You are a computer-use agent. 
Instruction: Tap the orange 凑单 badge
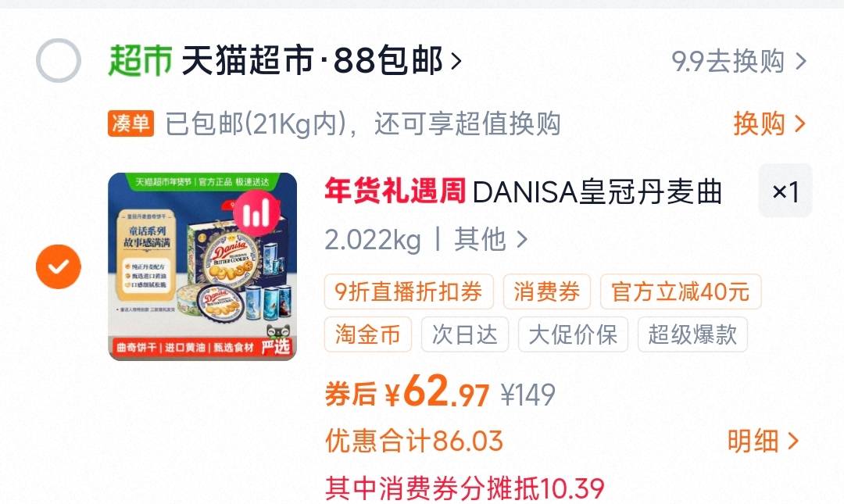tap(131, 123)
